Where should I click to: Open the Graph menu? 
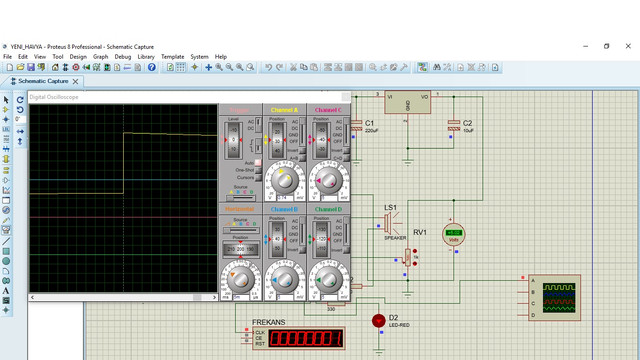pyautogui.click(x=100, y=57)
